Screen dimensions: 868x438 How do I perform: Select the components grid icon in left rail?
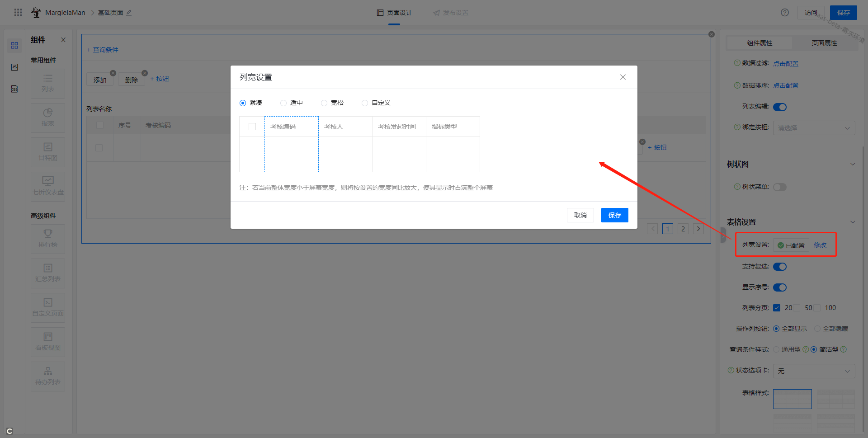point(14,46)
